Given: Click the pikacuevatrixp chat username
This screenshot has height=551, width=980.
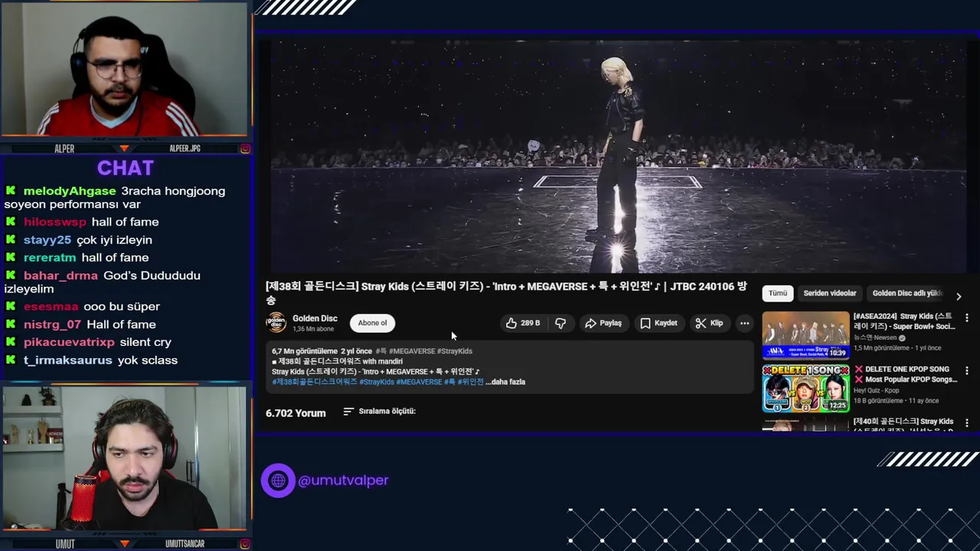Looking at the screenshot, I should pyautogui.click(x=69, y=342).
